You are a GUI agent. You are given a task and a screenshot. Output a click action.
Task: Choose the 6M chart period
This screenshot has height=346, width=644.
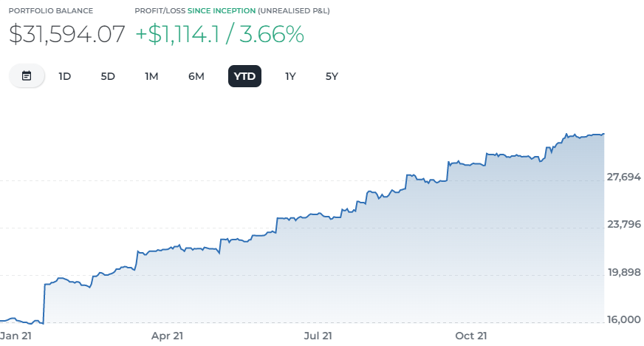tap(196, 76)
